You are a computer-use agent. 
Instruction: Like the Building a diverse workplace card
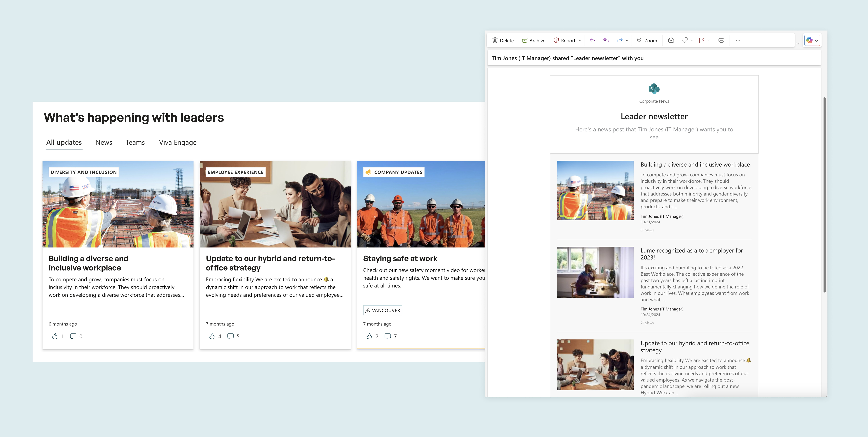pos(55,336)
